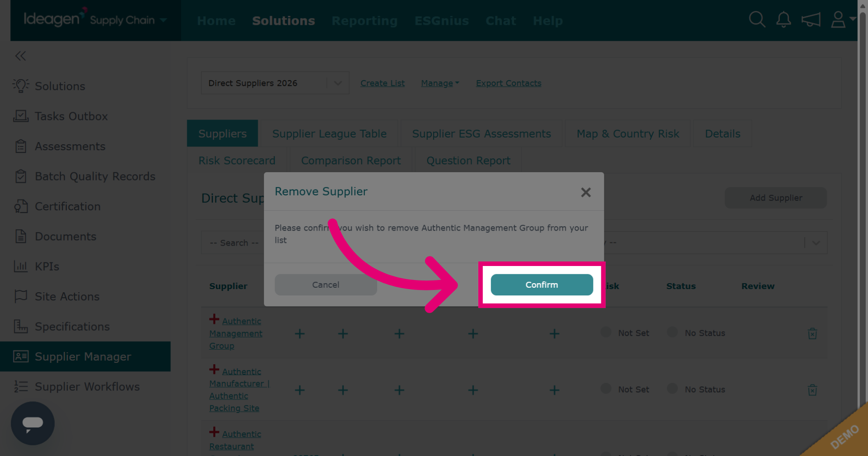Confirm removing the supplier
This screenshot has width=868, height=456.
pyautogui.click(x=542, y=285)
